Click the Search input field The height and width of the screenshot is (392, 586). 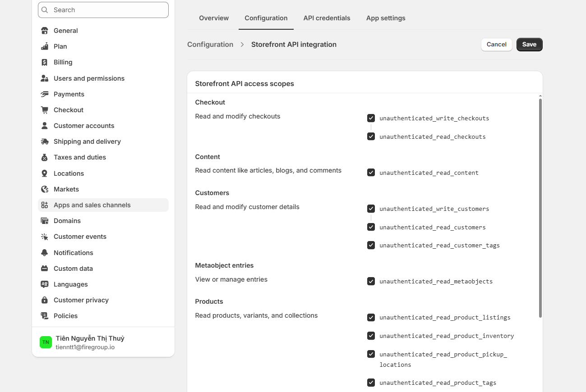(103, 10)
